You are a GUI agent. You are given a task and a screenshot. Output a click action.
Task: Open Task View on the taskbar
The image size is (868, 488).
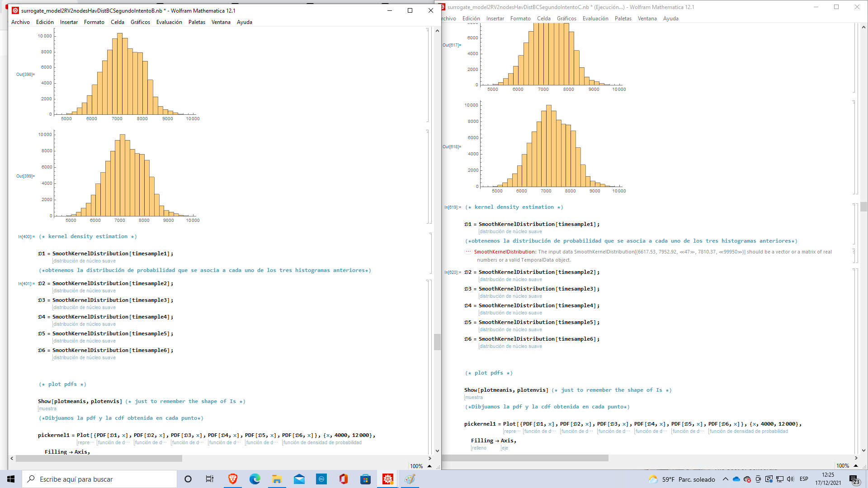point(210,479)
